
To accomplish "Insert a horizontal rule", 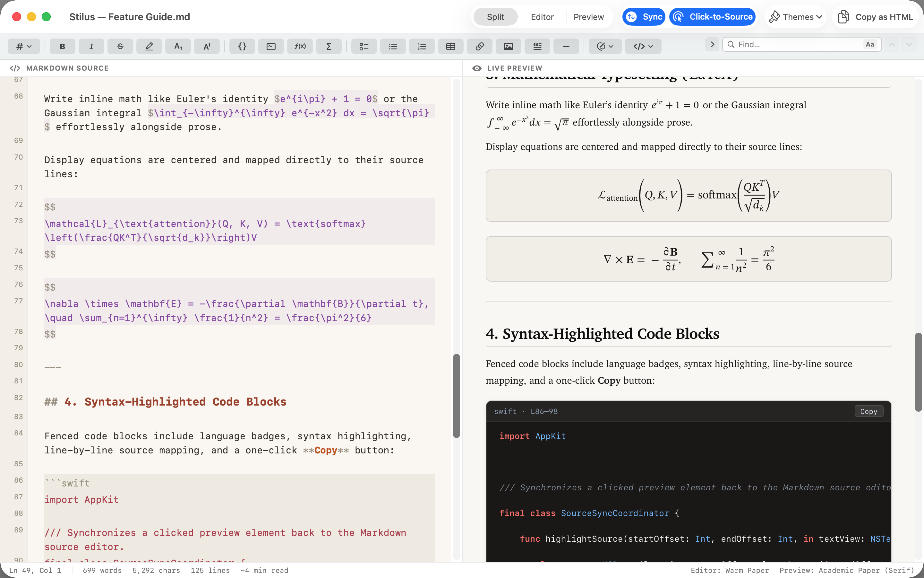I will pos(566,46).
